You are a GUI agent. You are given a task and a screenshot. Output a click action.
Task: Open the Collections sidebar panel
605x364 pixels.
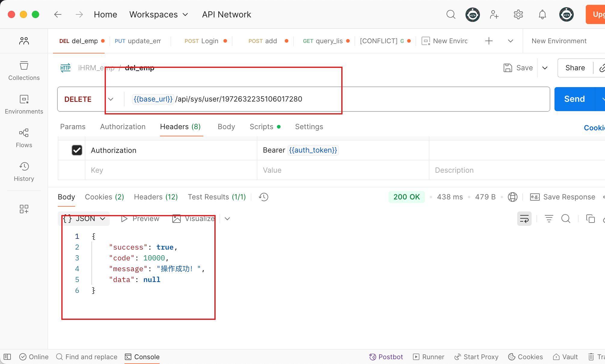24,71
